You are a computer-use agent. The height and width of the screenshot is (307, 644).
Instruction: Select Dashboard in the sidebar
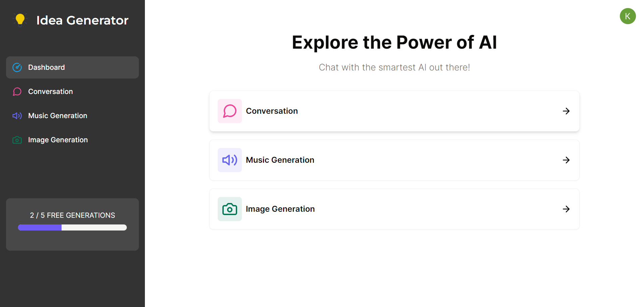(x=46, y=67)
